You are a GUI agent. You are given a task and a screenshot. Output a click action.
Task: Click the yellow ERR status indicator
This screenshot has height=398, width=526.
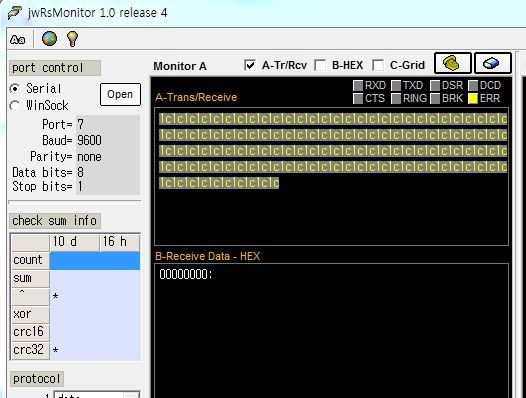coord(473,99)
